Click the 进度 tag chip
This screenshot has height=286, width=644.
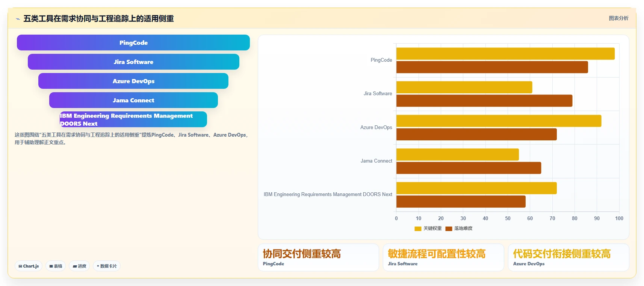(79, 266)
